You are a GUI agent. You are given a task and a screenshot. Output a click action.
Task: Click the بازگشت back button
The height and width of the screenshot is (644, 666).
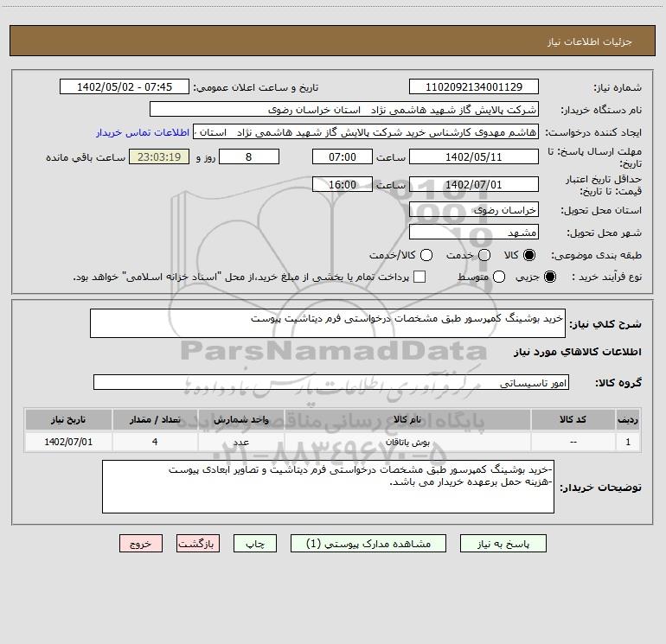point(198,544)
